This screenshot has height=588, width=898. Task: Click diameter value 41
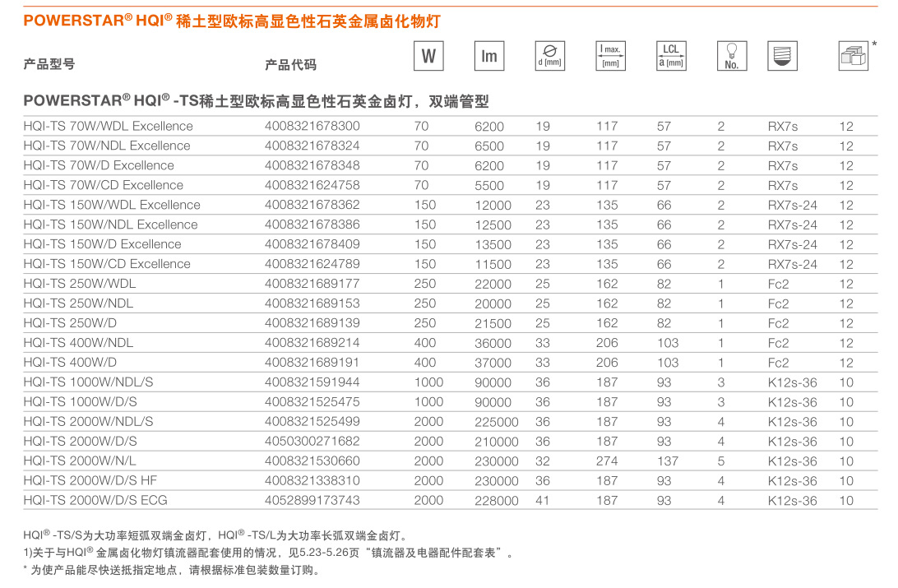pos(543,500)
